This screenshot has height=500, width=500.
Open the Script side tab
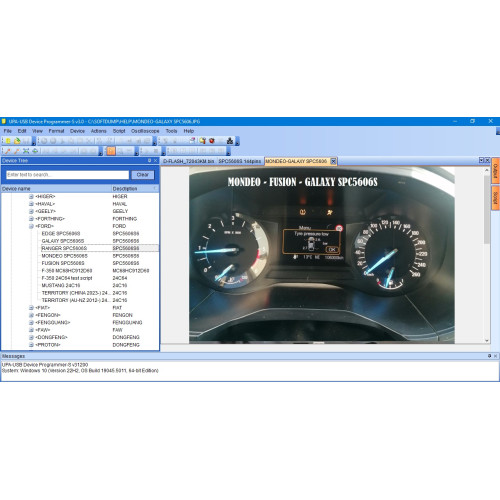495,198
